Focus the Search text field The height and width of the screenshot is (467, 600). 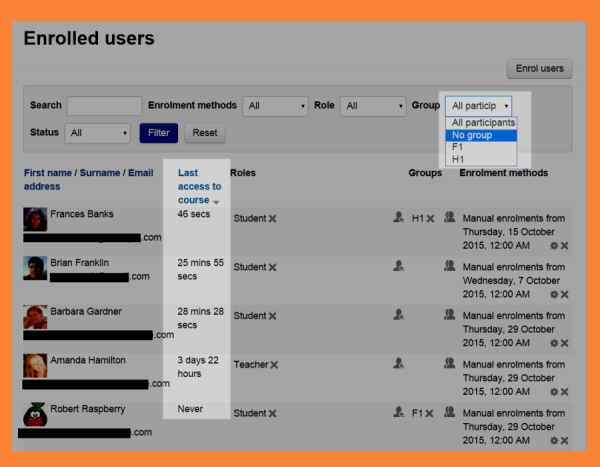click(x=104, y=106)
